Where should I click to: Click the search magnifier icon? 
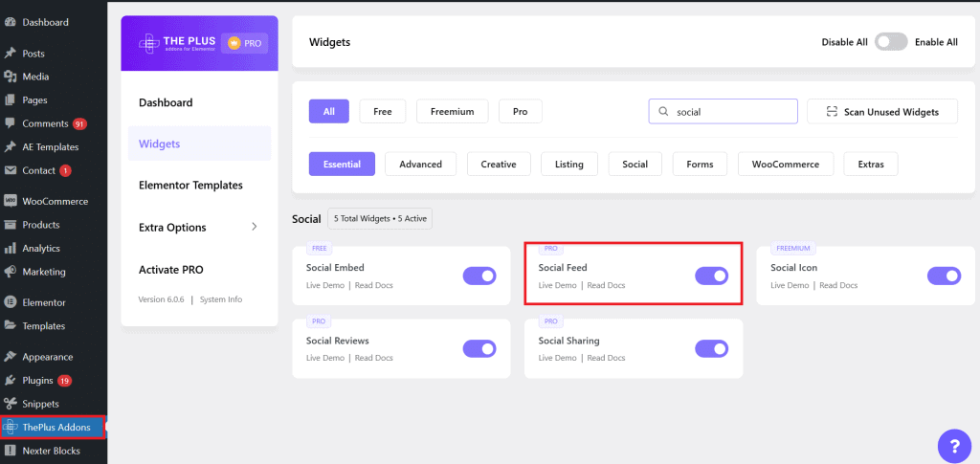tap(662, 112)
